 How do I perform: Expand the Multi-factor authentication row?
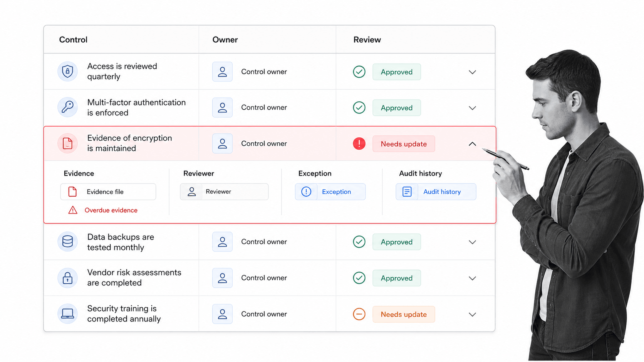pyautogui.click(x=472, y=108)
